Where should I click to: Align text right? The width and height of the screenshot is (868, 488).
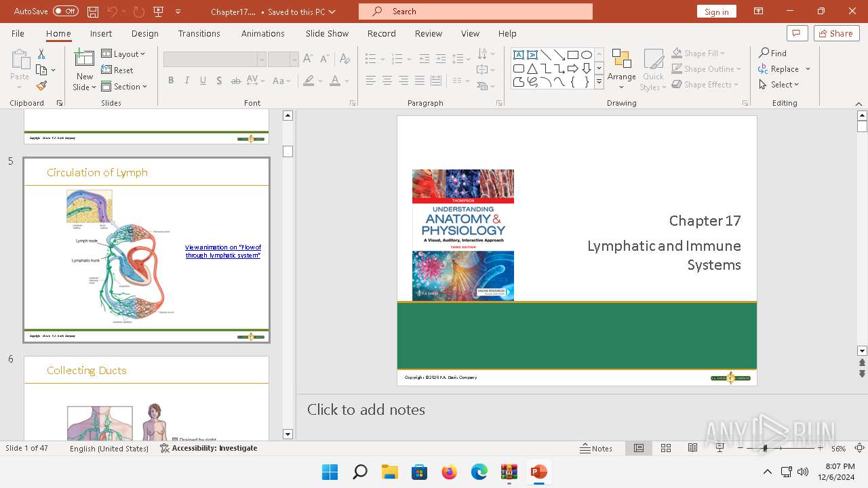[403, 81]
